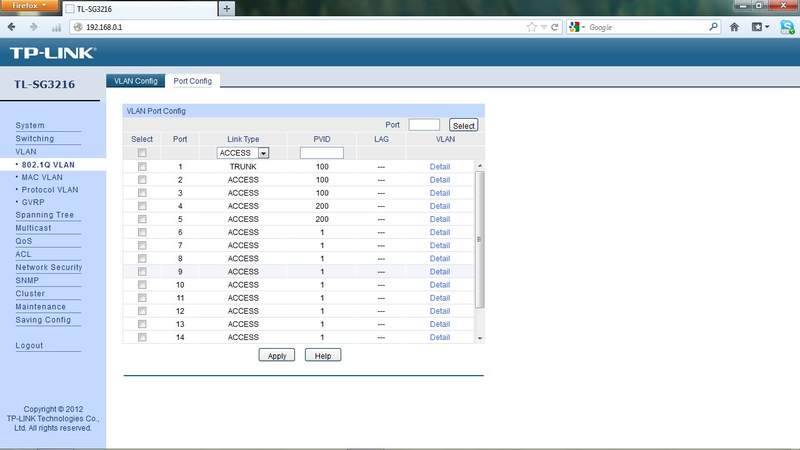The image size is (800, 450).
Task: Click the Apply button
Action: click(x=277, y=356)
